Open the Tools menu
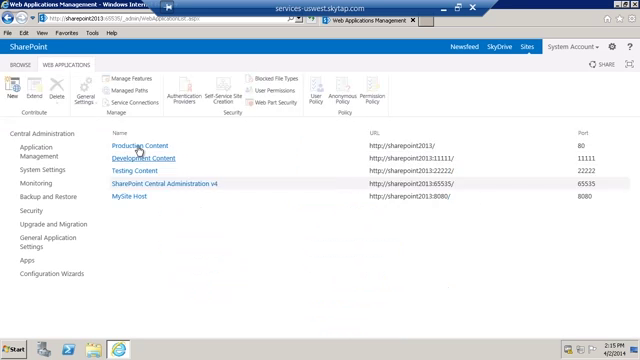Screen dimensions: 640x360 click(92, 33)
